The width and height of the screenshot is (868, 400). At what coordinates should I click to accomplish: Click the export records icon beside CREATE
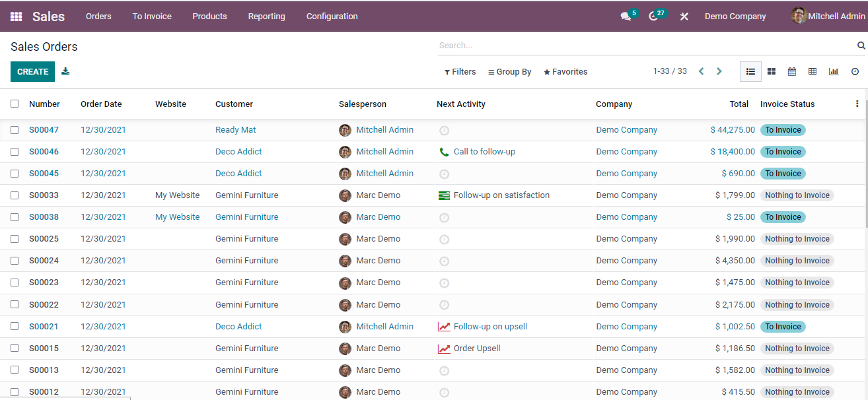[65, 71]
